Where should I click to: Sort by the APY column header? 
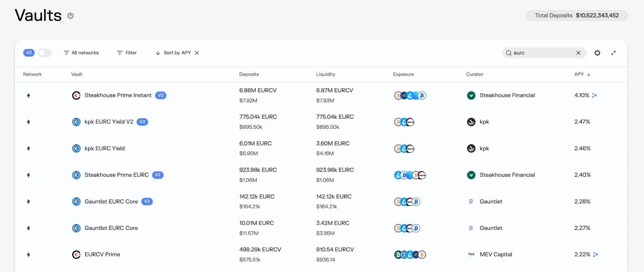click(582, 74)
